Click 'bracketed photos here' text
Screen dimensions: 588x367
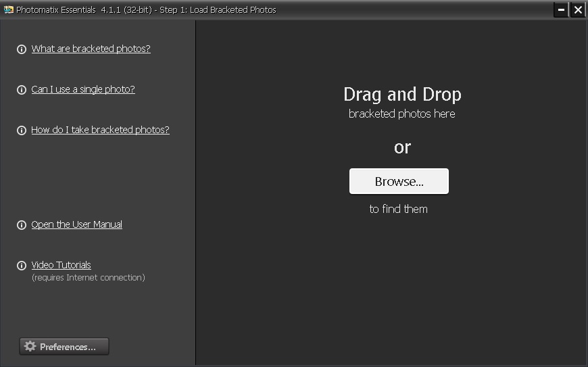[x=401, y=114]
